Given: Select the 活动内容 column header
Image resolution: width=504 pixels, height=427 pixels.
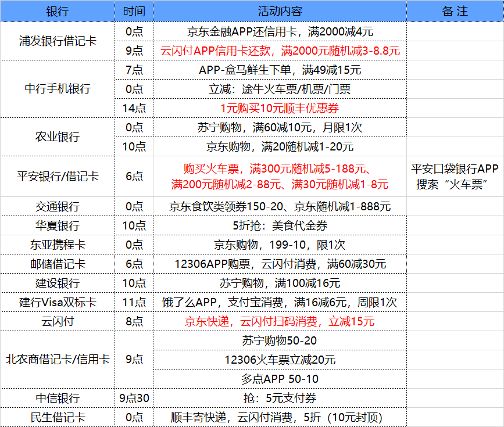Looking at the screenshot, I should click(x=280, y=11).
